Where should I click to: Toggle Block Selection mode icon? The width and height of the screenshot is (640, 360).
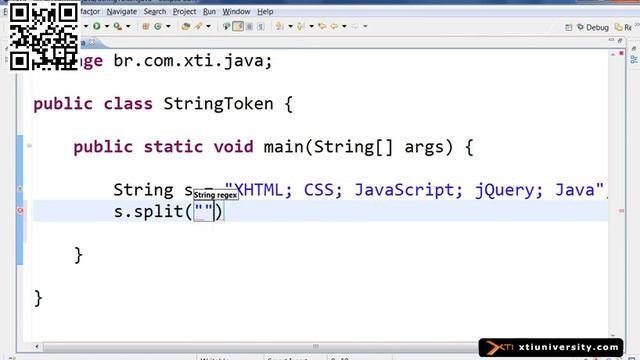(249, 27)
